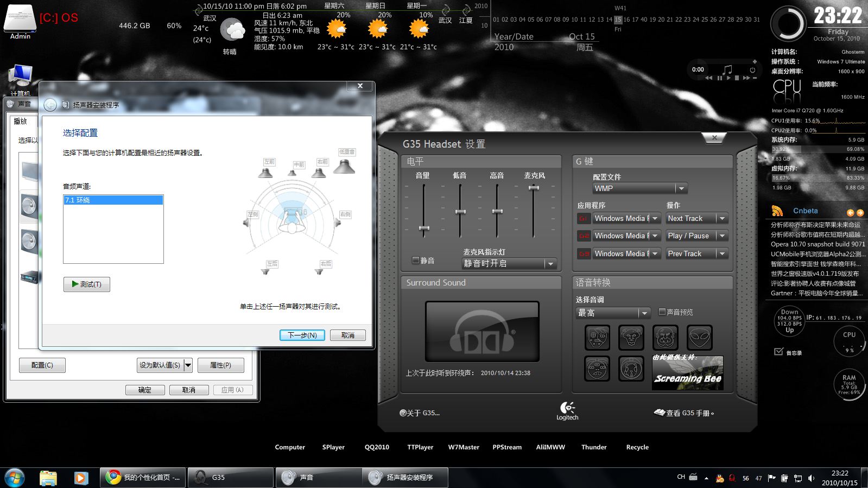Adjust the 麦克风 microphone slider handle
The image size is (868, 488).
coord(534,188)
